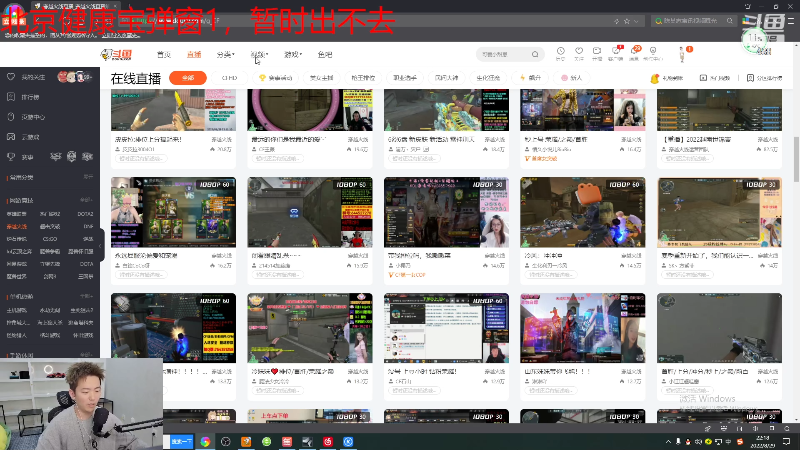Switch to the 直播 nav tab
Screen dimensions: 800x450
coord(194,55)
